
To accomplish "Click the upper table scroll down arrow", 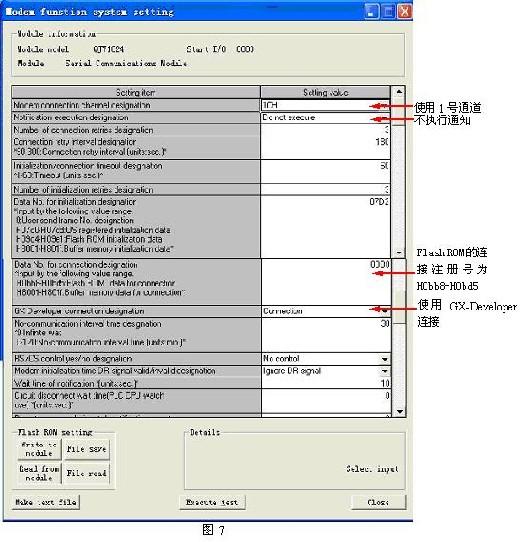I will point(399,253).
